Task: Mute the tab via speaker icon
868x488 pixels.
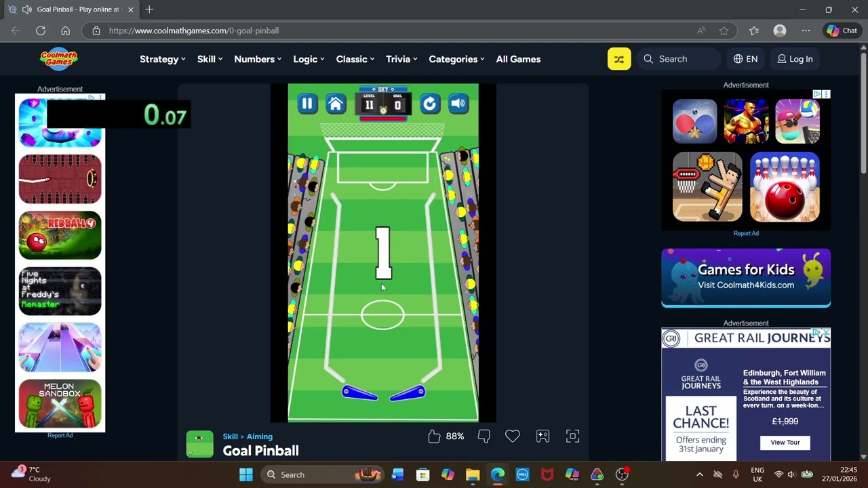Action: (26, 9)
